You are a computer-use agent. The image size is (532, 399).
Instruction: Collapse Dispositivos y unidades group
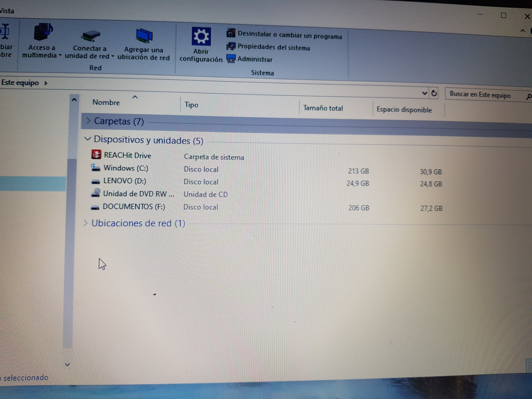coord(88,139)
